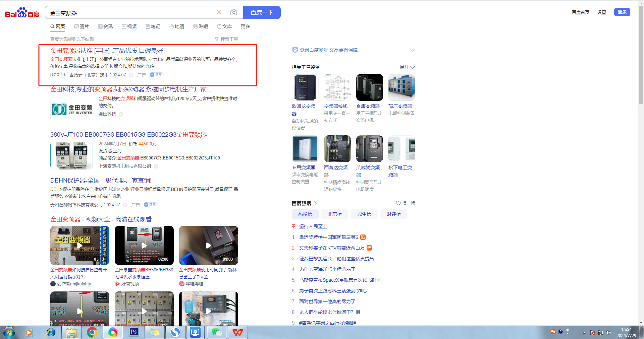The height and width of the screenshot is (339, 644).
Task: Click the 百度一下 search button
Action: [262, 12]
